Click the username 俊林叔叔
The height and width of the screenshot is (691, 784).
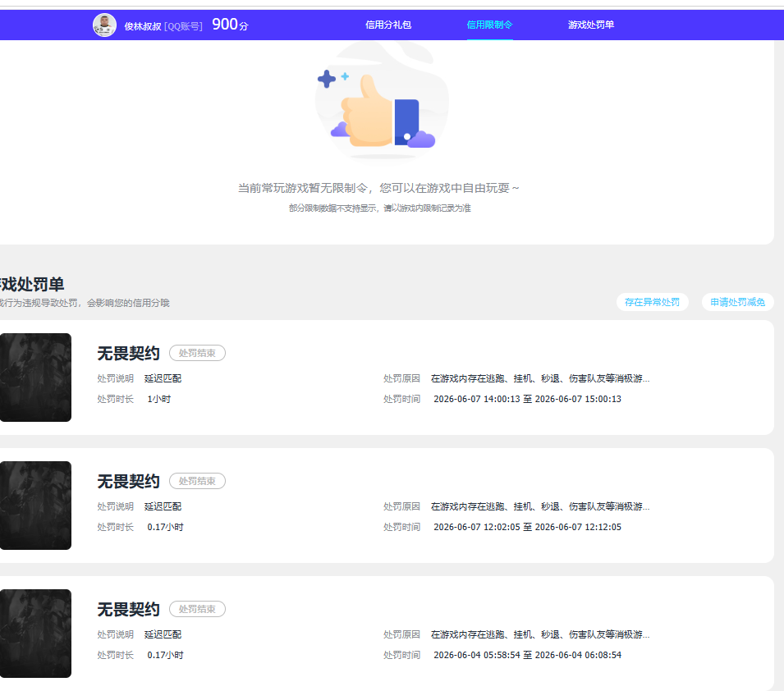(143, 26)
